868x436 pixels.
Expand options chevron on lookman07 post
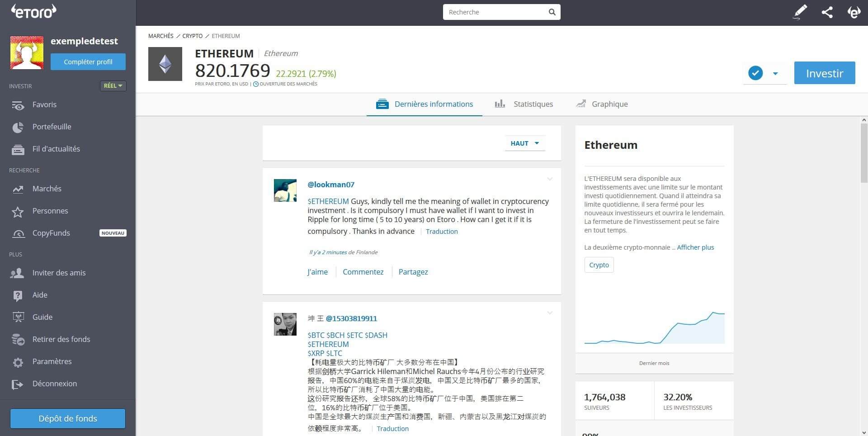550,179
